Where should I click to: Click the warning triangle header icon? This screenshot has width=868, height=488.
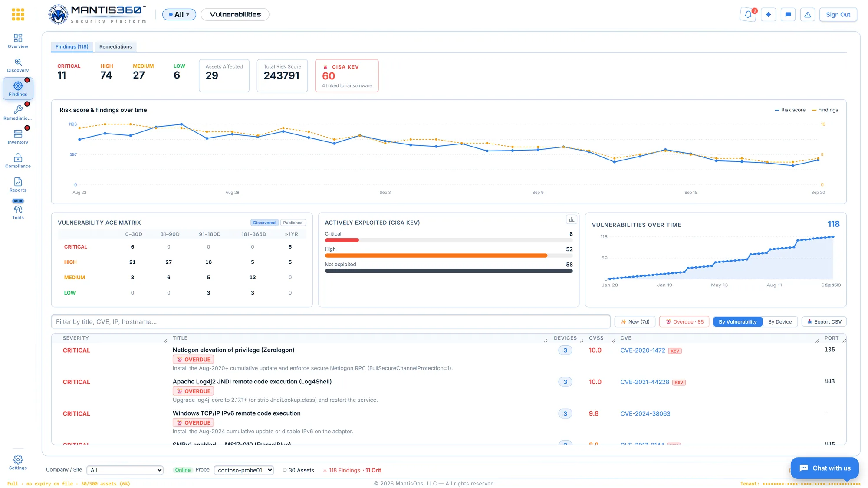pyautogui.click(x=808, y=14)
